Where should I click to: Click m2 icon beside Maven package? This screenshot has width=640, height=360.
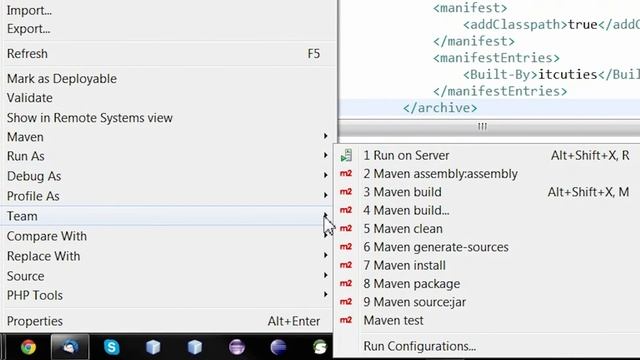tap(346, 284)
